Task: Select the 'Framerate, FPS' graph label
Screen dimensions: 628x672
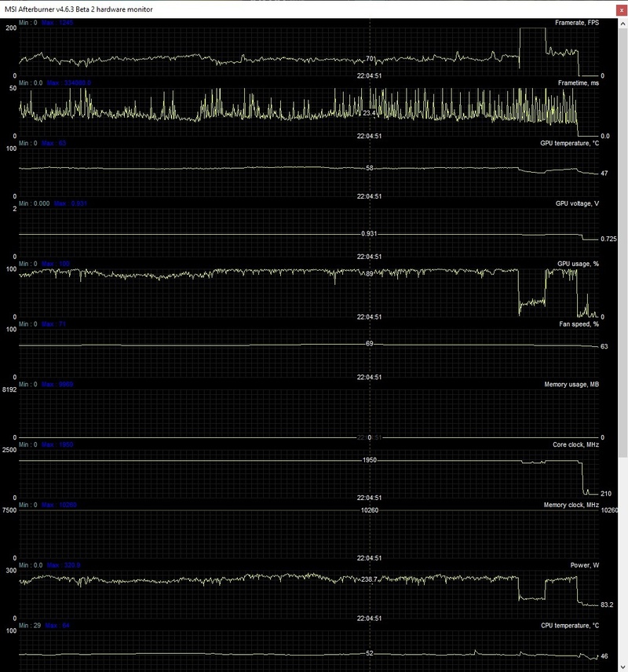Action: click(x=577, y=23)
